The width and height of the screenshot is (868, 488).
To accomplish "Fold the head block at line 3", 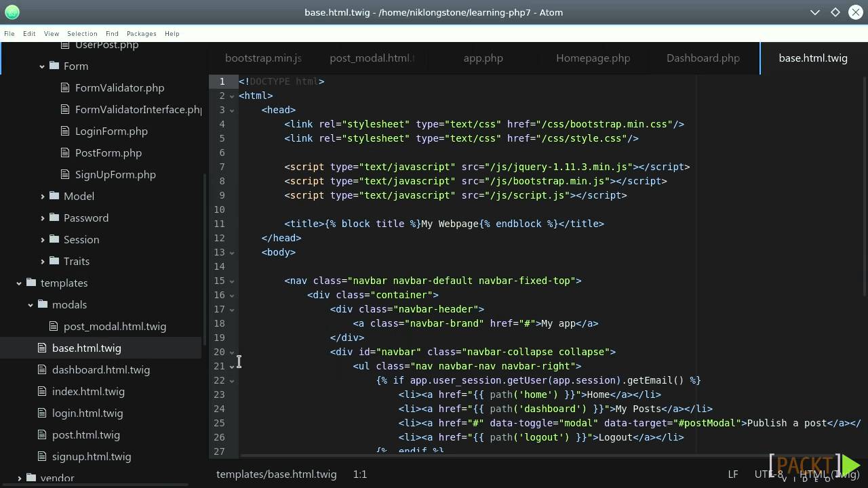I will pos(232,110).
